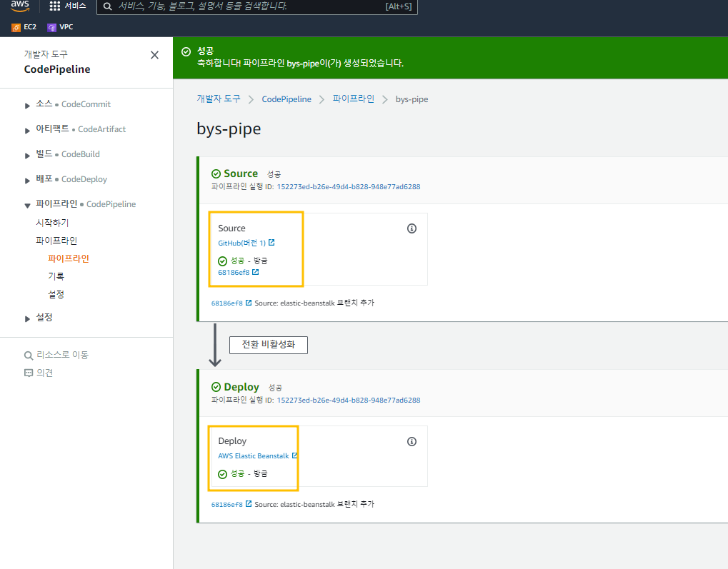Open the GitHub(버전 1) provider link

(242, 243)
